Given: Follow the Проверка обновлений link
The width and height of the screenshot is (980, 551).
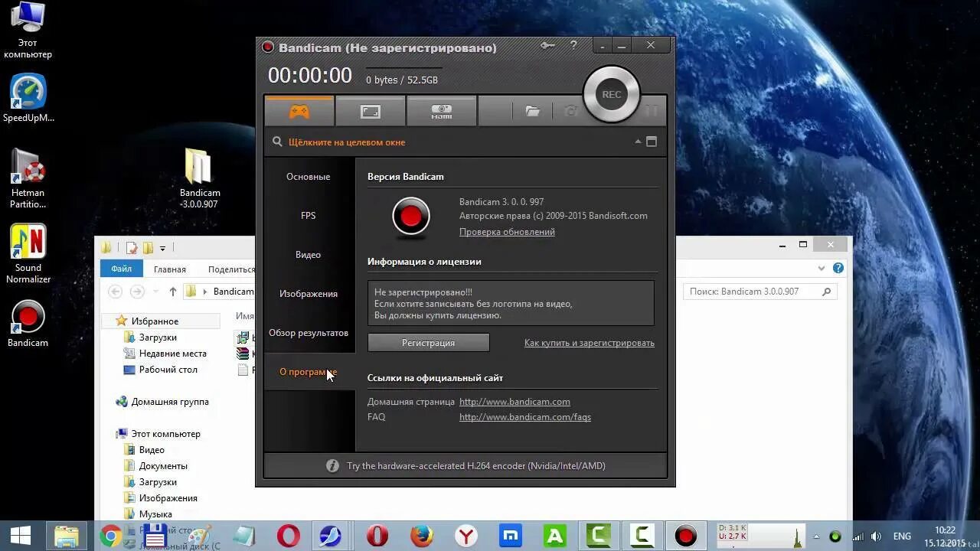Looking at the screenshot, I should (507, 232).
